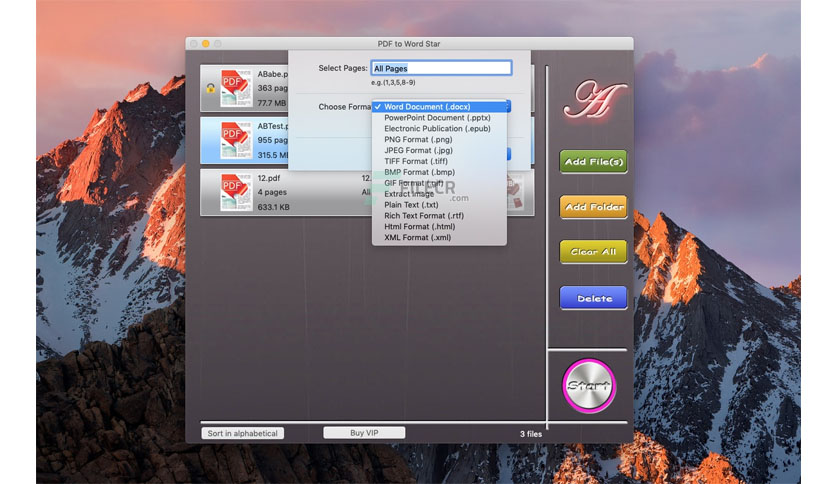
Task: Select the 12.pdf file name
Action: point(269,178)
